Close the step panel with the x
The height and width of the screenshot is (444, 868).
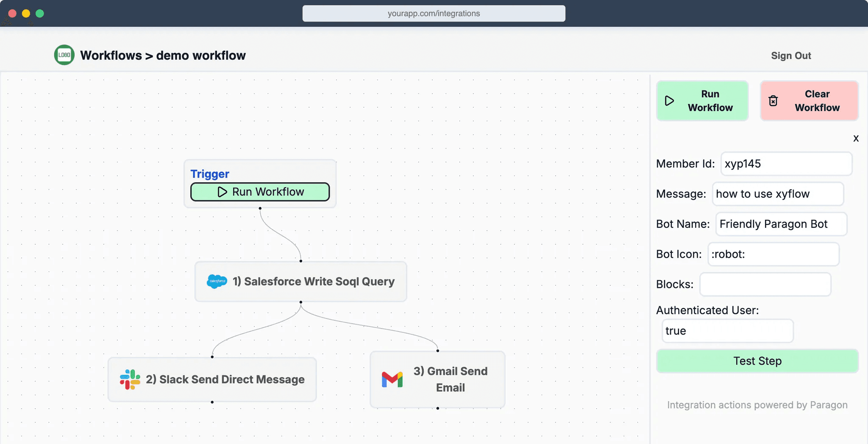point(856,138)
